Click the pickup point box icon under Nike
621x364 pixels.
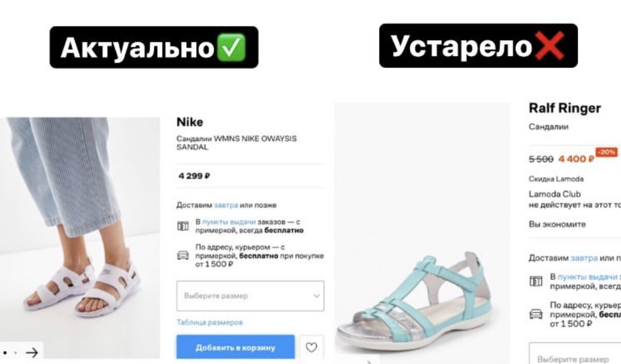tap(183, 226)
